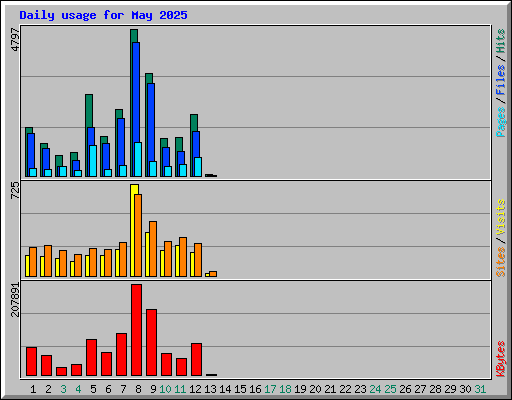Click day label 14 on the x-axis
512x400 pixels.
(x=225, y=389)
